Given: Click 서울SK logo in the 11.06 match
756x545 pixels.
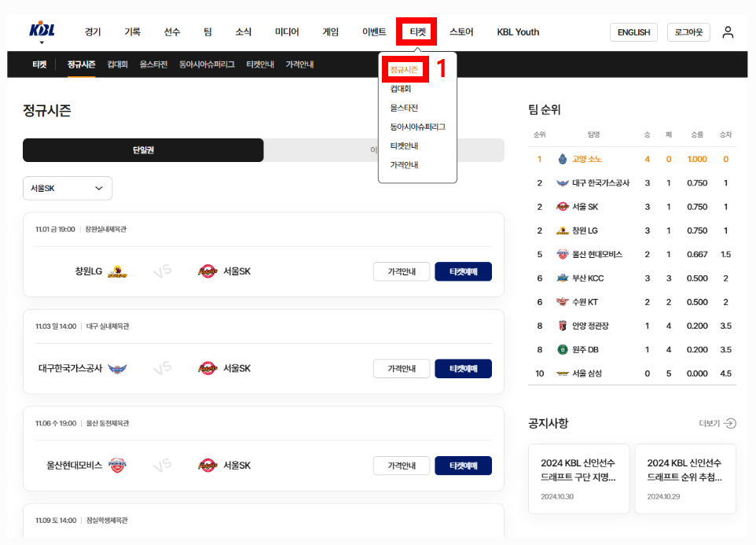Looking at the screenshot, I should 207,466.
